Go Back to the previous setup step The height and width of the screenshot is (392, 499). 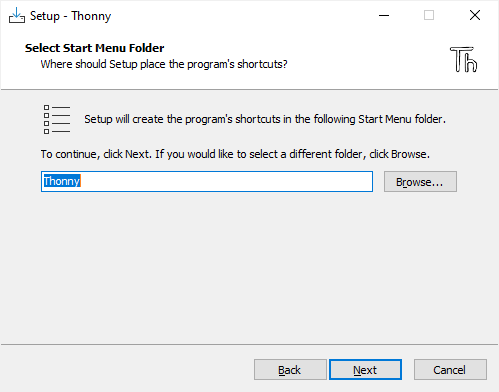click(290, 370)
